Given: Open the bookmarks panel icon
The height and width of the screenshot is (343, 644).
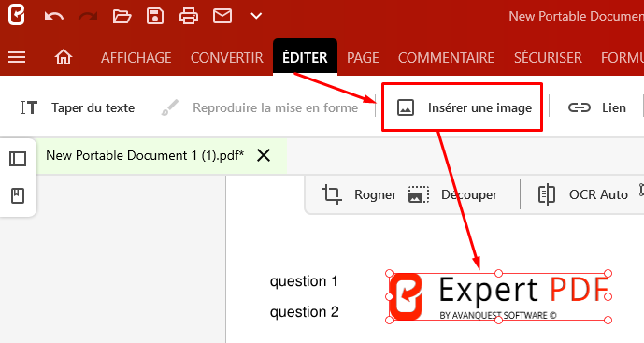Looking at the screenshot, I should pyautogui.click(x=18, y=195).
